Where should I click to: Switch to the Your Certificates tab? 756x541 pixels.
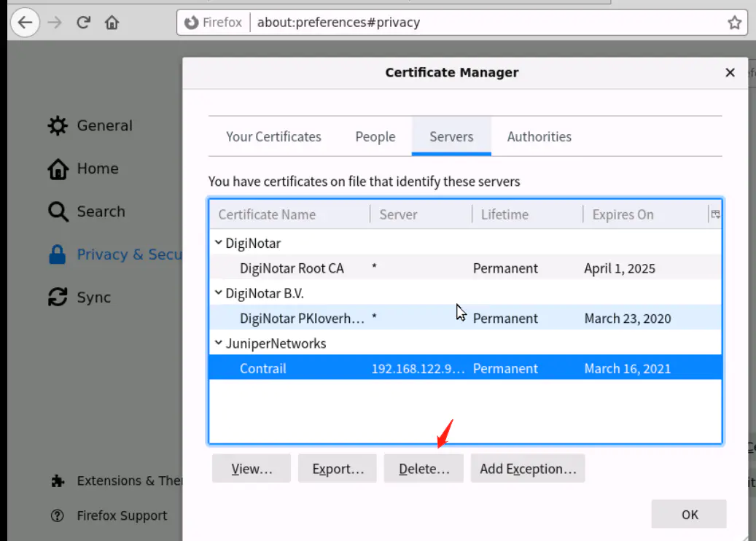pos(273,136)
